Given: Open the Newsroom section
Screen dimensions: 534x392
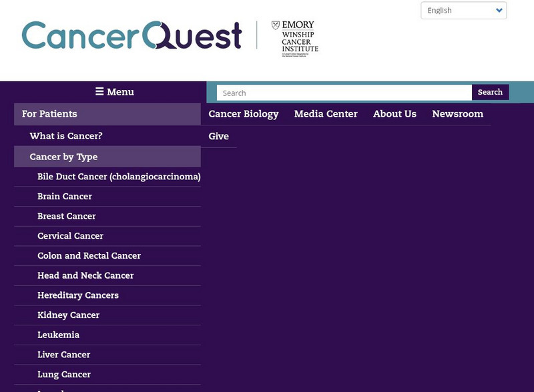Looking at the screenshot, I should [458, 114].
